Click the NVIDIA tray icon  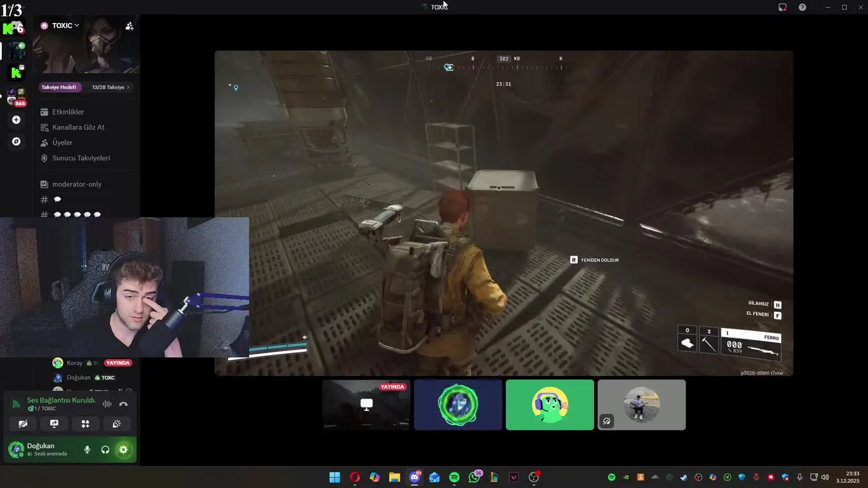point(626,477)
